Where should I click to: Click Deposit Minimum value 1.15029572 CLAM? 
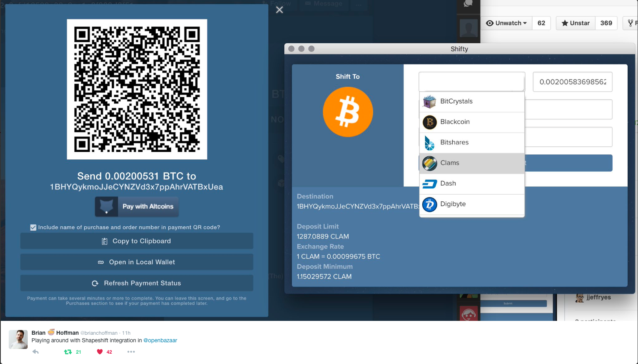pyautogui.click(x=324, y=277)
